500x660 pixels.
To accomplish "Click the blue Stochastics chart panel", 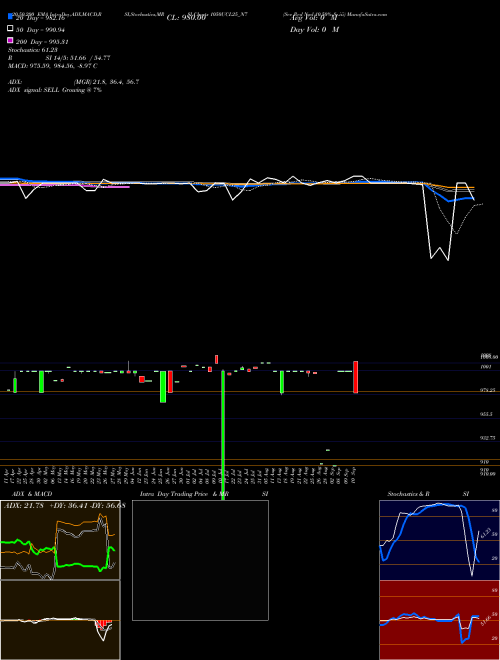I will coord(439,540).
